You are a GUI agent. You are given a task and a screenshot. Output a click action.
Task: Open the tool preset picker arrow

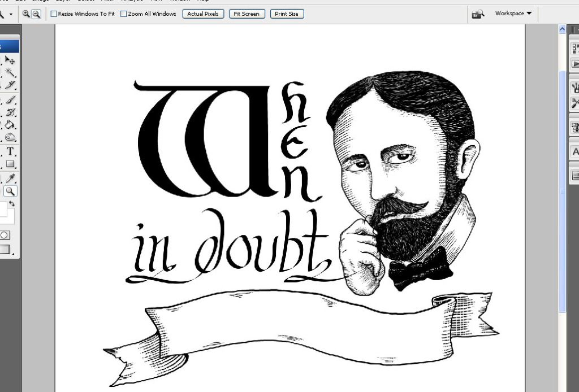click(x=11, y=14)
